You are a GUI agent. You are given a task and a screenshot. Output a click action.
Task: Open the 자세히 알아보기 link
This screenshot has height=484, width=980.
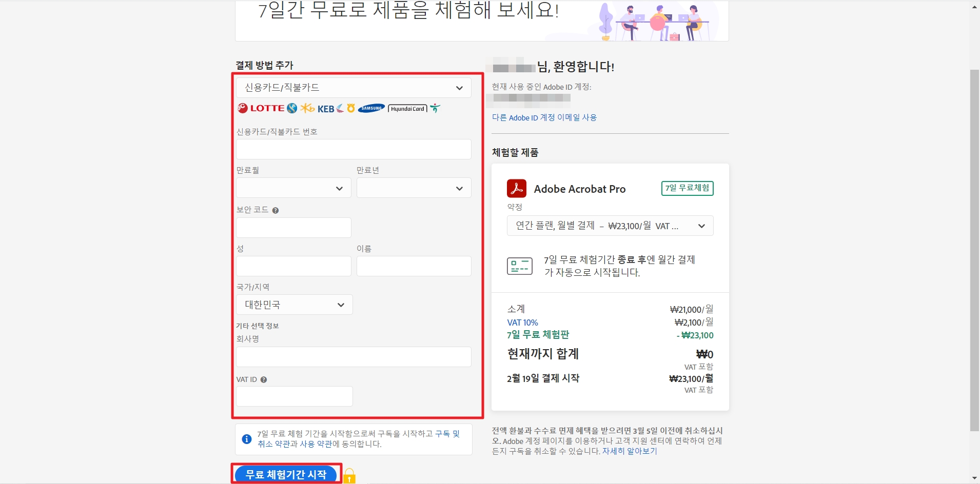pyautogui.click(x=630, y=451)
